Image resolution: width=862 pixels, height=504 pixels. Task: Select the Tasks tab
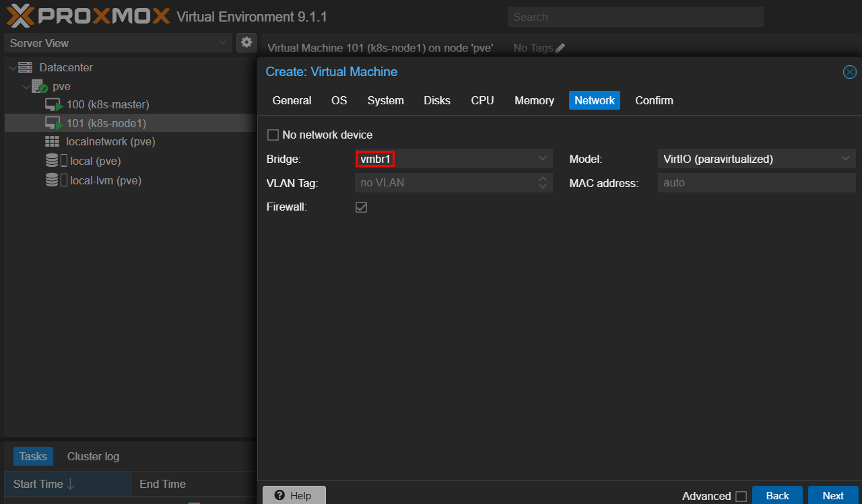click(33, 456)
